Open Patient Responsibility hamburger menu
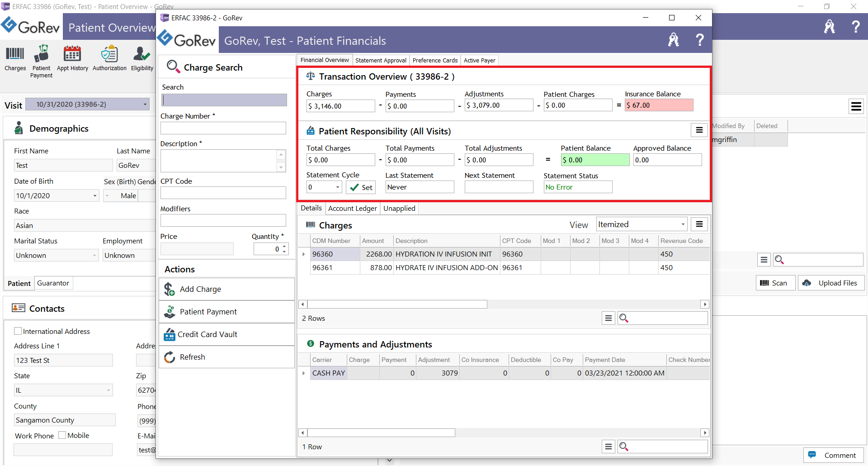This screenshot has width=868, height=466. [699, 130]
